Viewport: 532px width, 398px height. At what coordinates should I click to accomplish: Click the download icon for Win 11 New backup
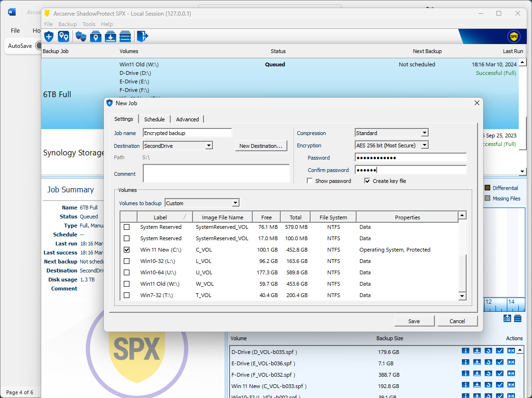pyautogui.click(x=477, y=385)
